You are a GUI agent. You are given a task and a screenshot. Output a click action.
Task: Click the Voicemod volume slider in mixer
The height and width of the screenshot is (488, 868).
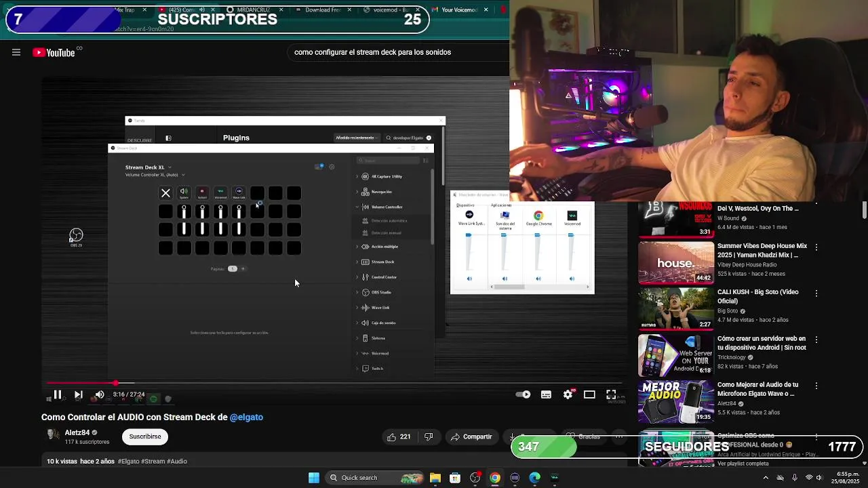coord(571,251)
